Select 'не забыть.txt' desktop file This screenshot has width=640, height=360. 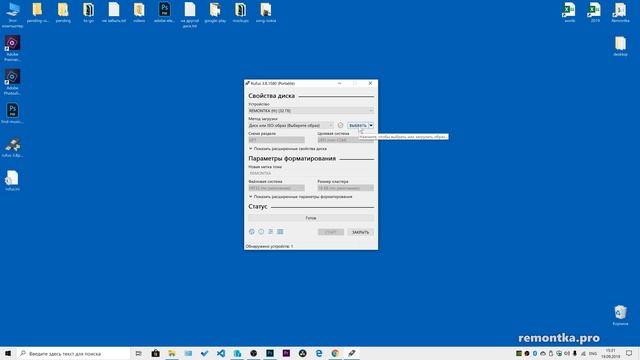coord(114,12)
